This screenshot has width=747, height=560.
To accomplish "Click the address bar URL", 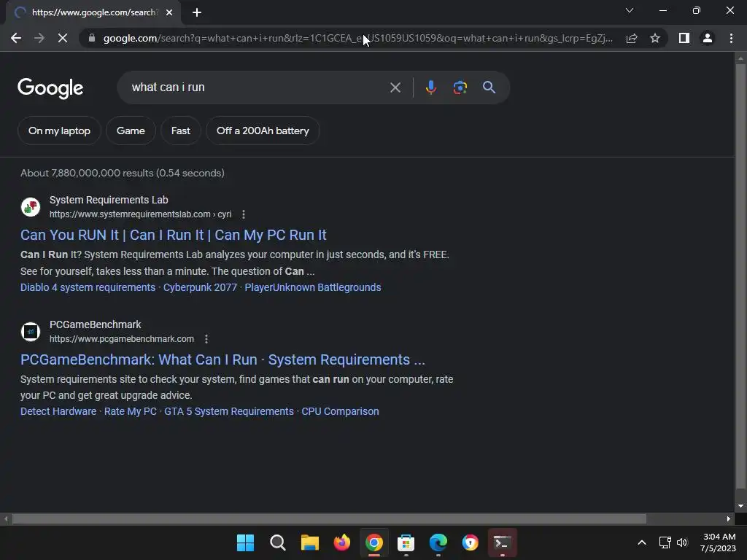I will pyautogui.click(x=358, y=38).
